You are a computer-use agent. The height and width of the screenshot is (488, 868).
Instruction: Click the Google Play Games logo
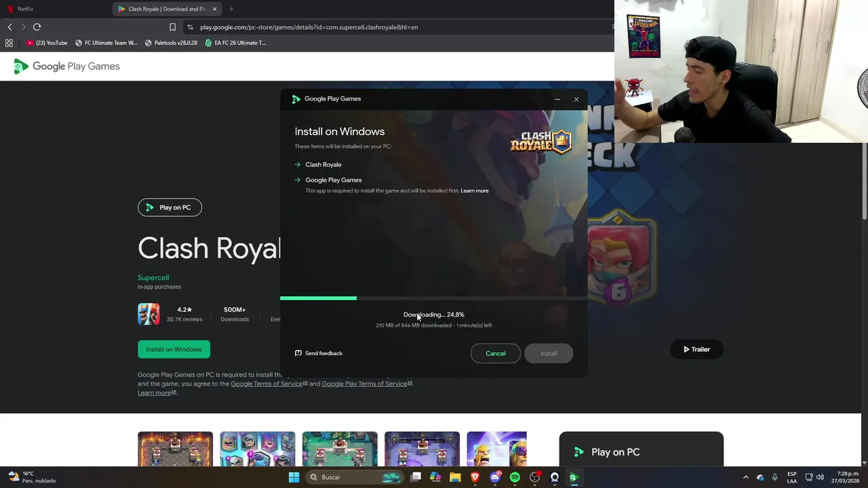tap(66, 66)
